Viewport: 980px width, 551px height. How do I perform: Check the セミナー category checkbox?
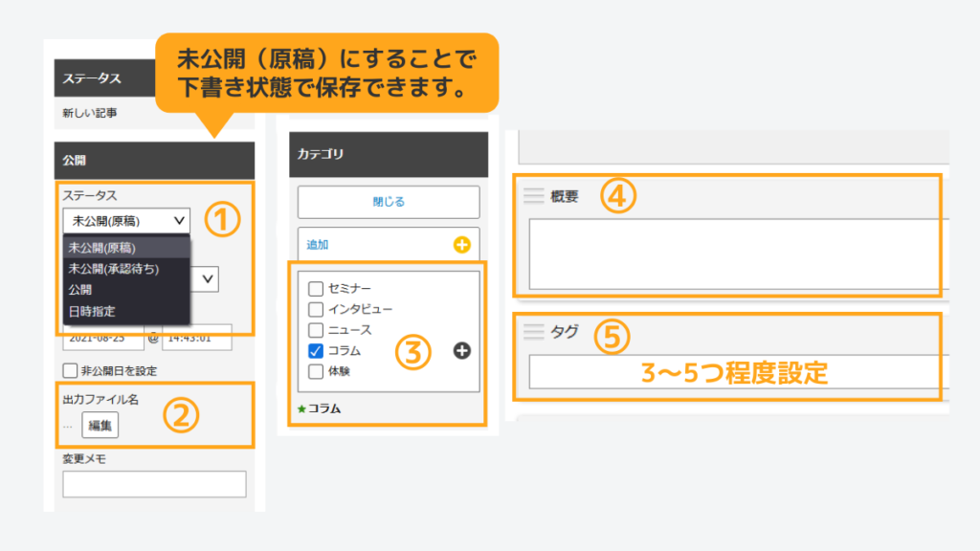(x=315, y=288)
